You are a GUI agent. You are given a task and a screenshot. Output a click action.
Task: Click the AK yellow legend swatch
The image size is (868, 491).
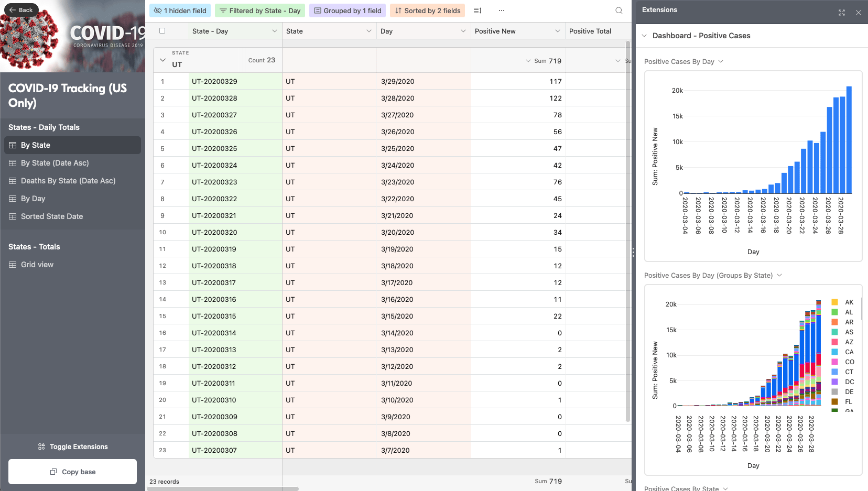(x=834, y=302)
